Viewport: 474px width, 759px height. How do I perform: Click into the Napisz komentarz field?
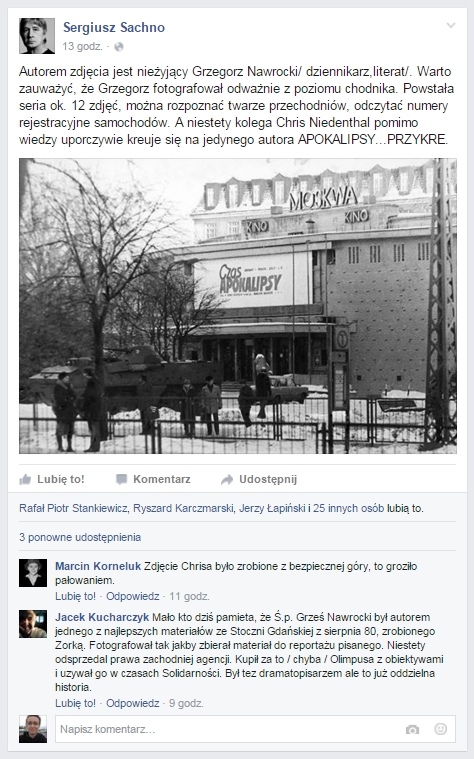(255, 729)
